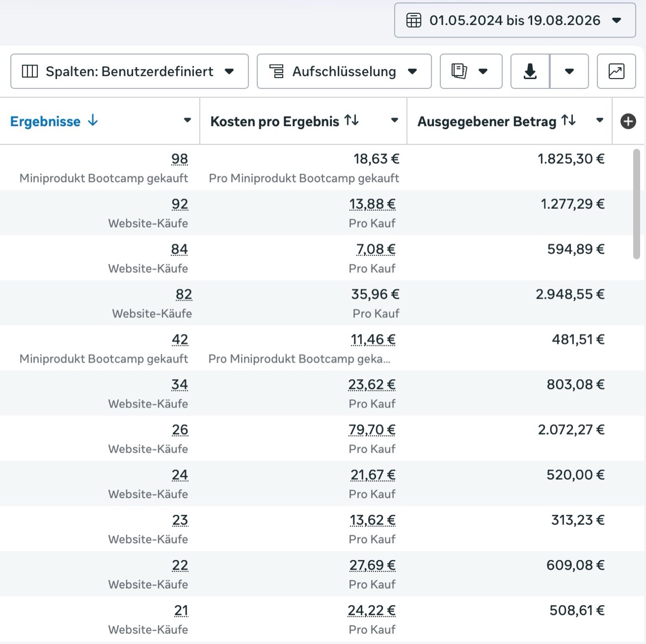Select the 520,00 € amount cell

[575, 475]
